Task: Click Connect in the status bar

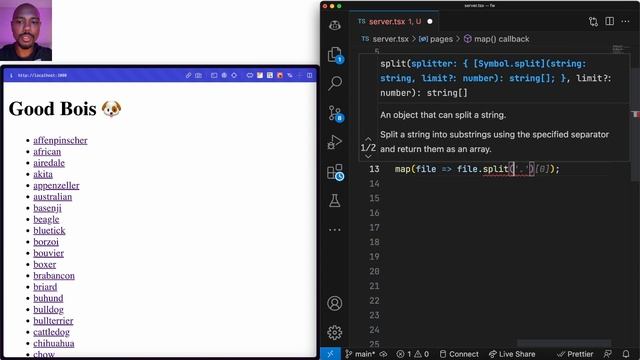Action: pos(459,354)
